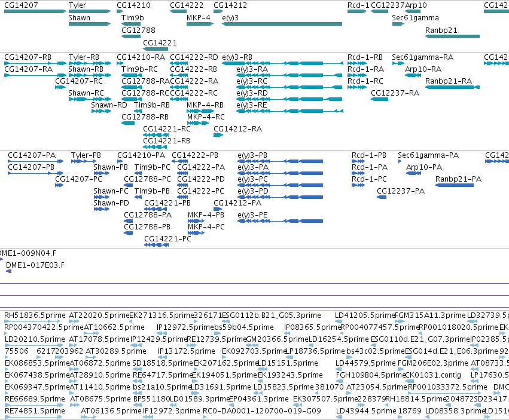Click the purple DME1-017E03.F arrow glyph
Image resolution: width=509 pixels, height=420 pixels.
click(x=9, y=271)
